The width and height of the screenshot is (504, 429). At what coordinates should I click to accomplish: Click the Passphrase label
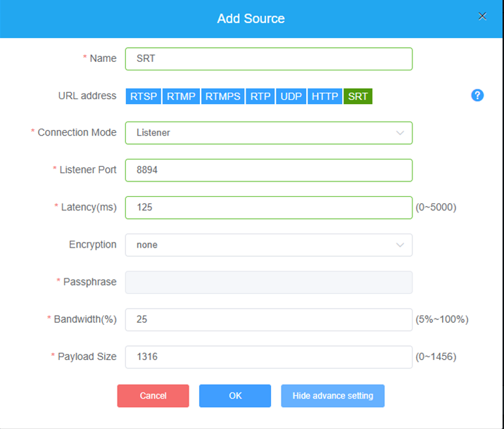click(x=89, y=281)
